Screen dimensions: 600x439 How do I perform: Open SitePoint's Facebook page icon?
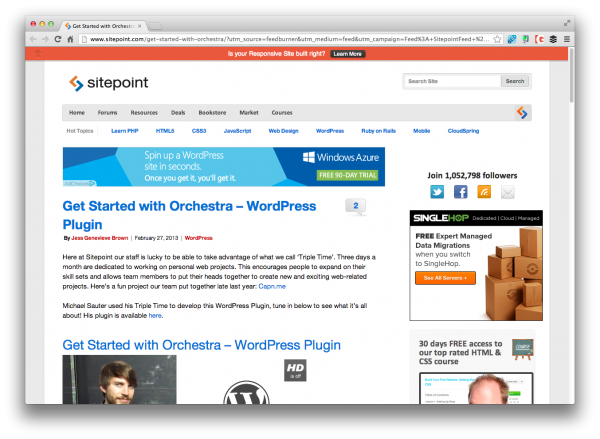[x=460, y=192]
